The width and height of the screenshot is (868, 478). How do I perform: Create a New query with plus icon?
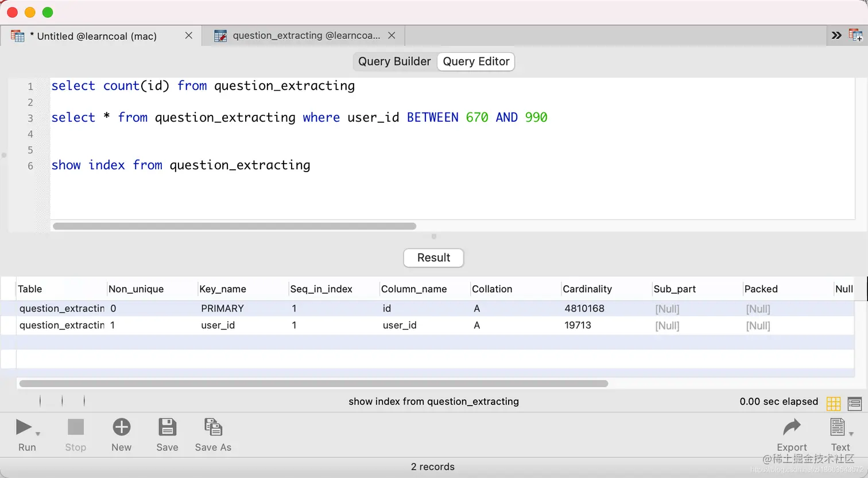pyautogui.click(x=122, y=427)
